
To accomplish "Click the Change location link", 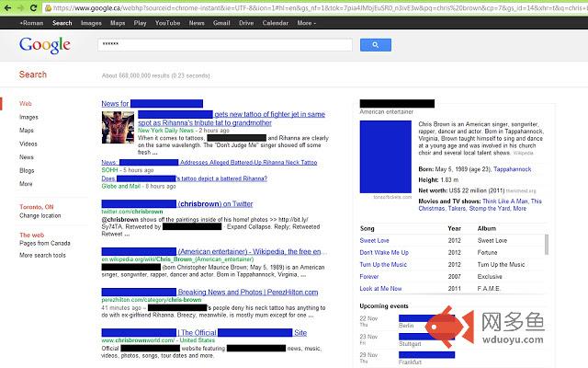I will 40,215.
